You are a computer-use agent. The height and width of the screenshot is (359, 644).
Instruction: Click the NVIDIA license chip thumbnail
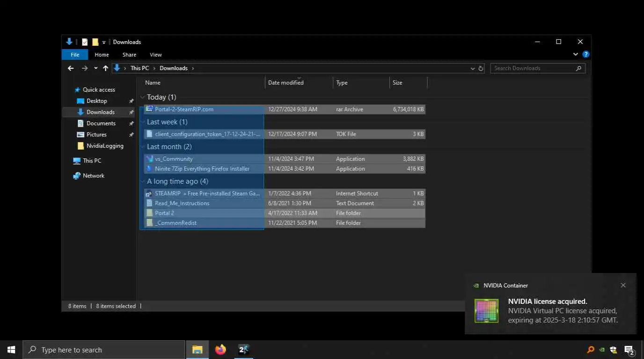tap(487, 311)
